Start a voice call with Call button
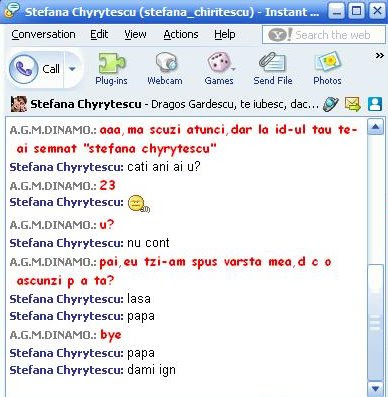Screen dimensions: 388x397 coord(35,69)
